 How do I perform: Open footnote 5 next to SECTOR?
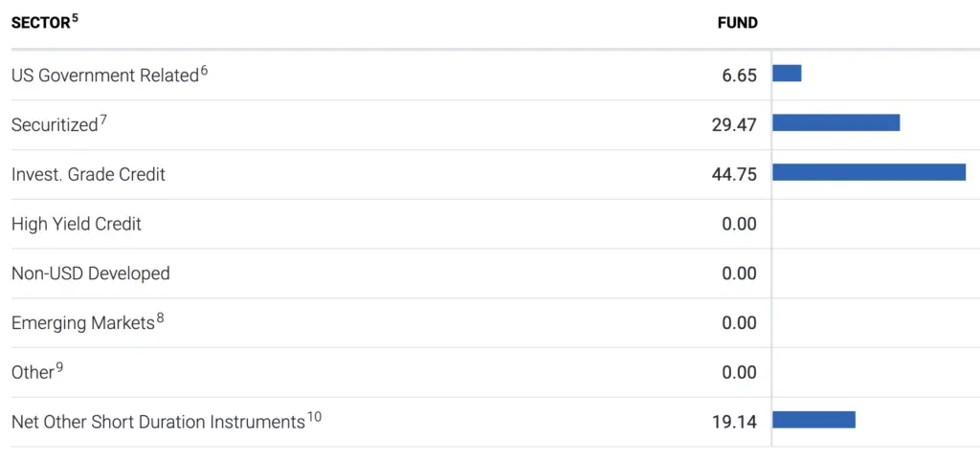tap(75, 18)
